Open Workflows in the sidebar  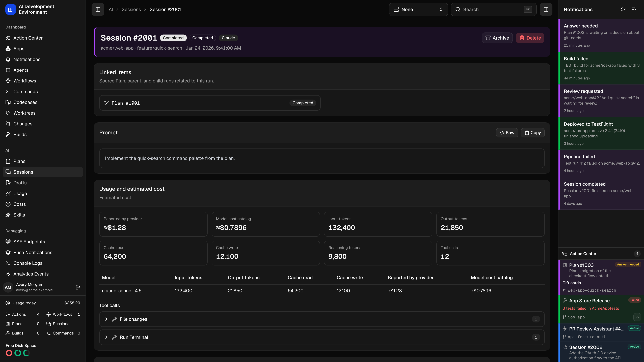point(43,81)
